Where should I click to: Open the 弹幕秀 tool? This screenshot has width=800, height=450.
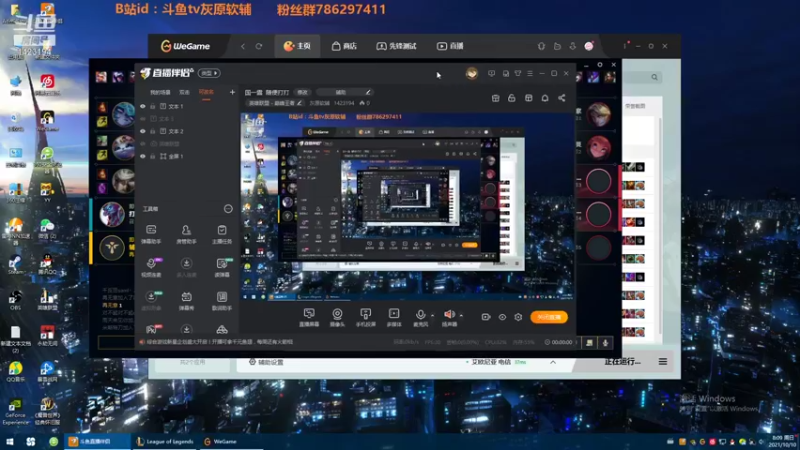coord(186,301)
